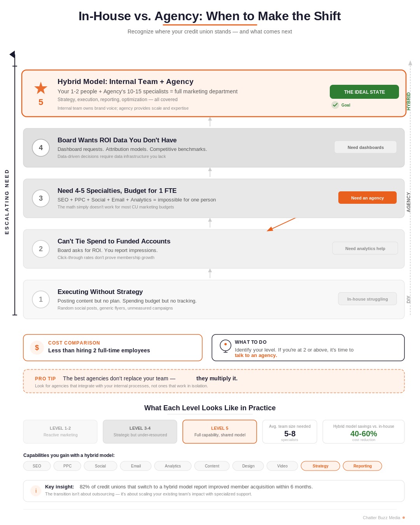The image size is (420, 525).
Task: Click the dollar sign icon in Cost Comparison
Action: click(37, 348)
